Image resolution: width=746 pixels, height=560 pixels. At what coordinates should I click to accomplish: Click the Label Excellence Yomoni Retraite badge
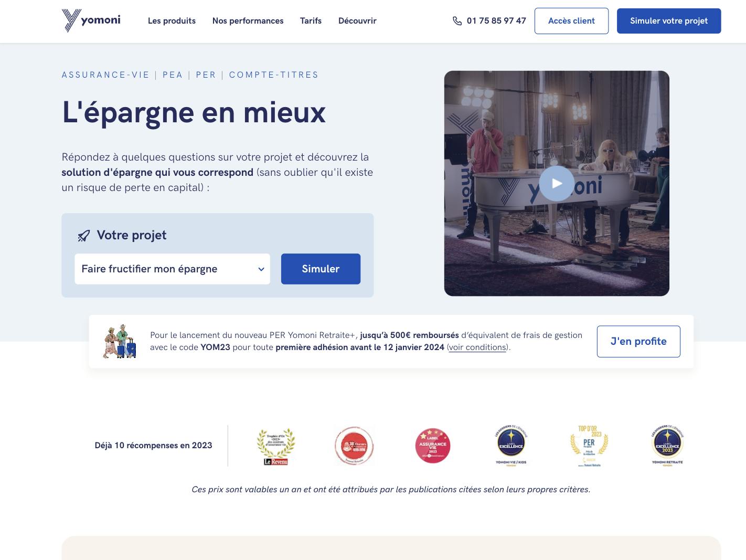click(667, 446)
